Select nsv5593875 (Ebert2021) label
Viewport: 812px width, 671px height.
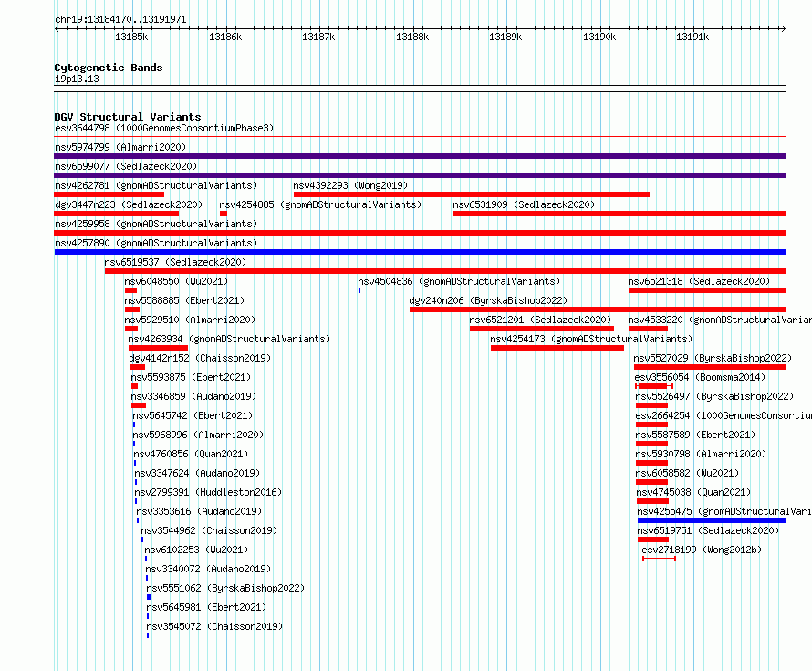191,377
